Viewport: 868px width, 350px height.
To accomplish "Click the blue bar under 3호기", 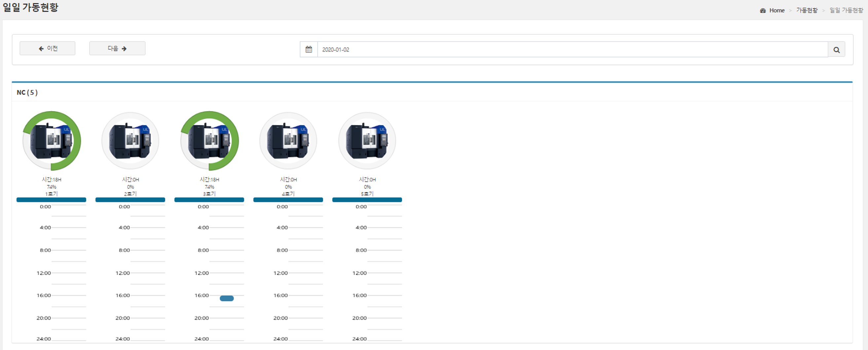I will [x=209, y=200].
